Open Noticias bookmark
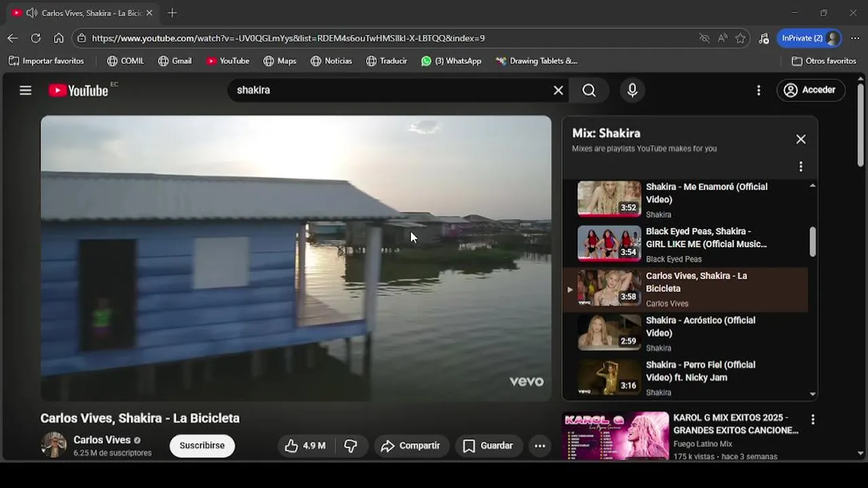868x488 pixels. point(332,61)
